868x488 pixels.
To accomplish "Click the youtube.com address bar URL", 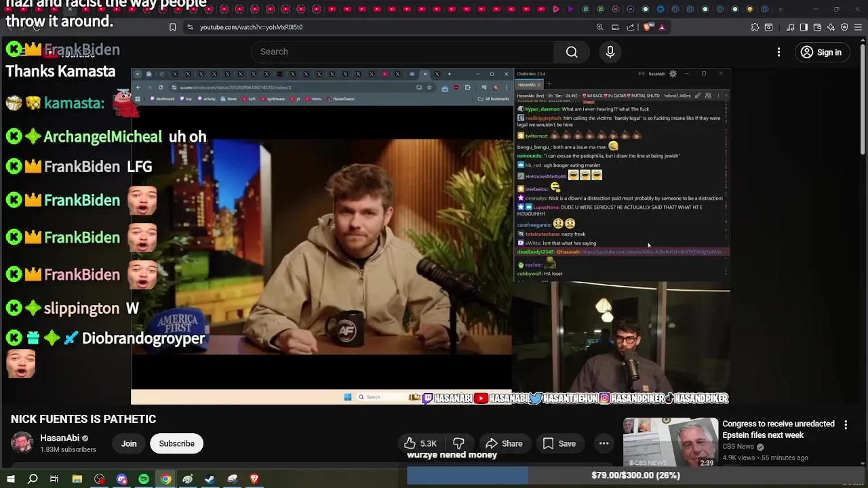I will (x=251, y=27).
